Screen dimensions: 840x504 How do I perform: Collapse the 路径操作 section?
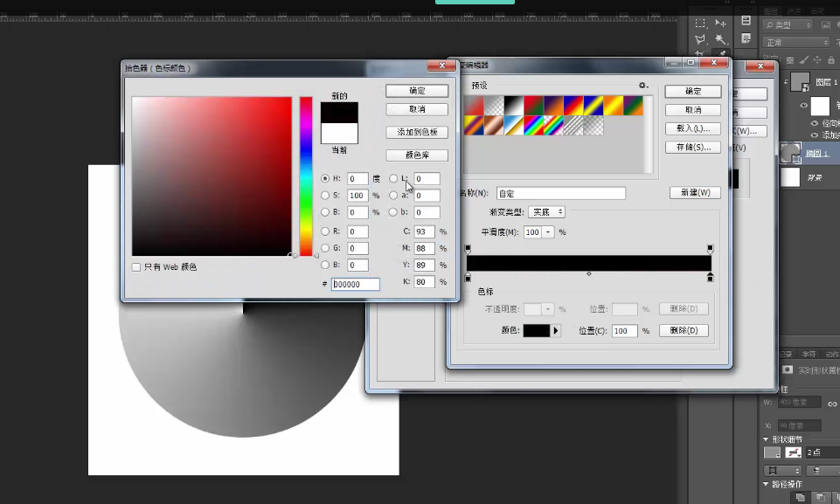766,484
